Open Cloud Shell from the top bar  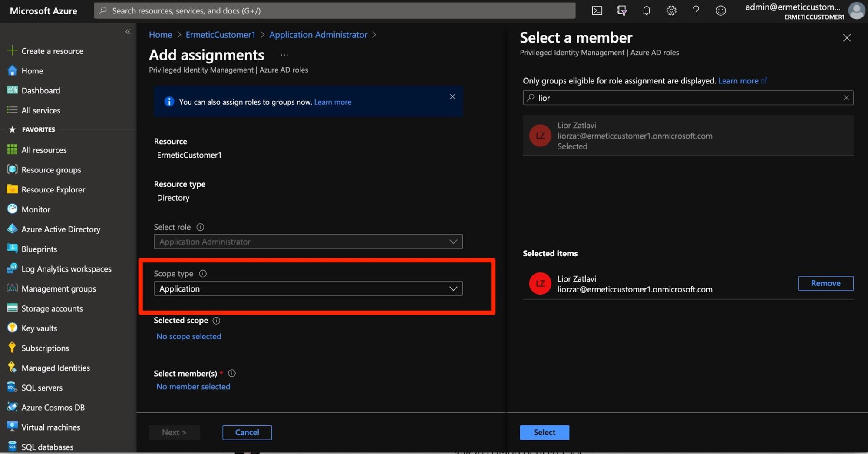tap(597, 10)
